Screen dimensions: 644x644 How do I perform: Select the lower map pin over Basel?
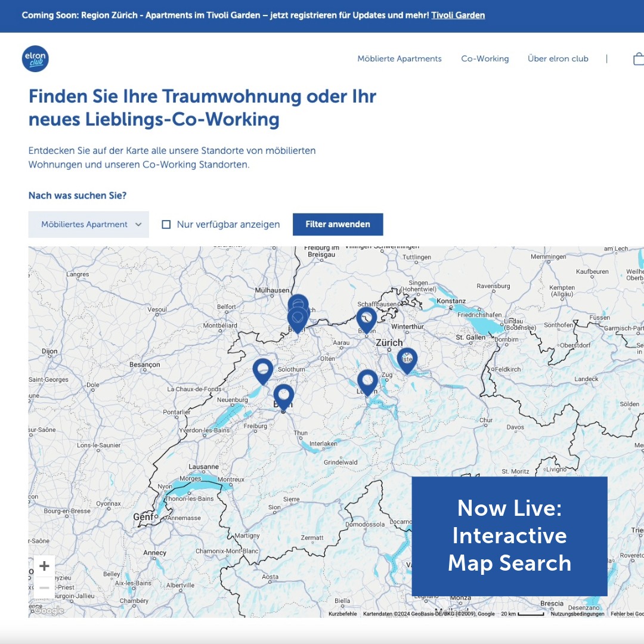tap(298, 321)
